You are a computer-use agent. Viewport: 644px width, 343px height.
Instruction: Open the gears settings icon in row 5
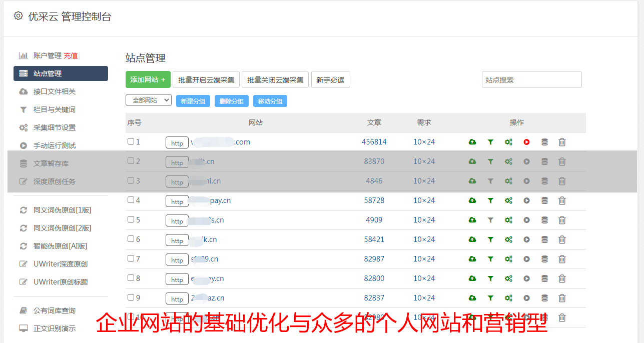[508, 220]
